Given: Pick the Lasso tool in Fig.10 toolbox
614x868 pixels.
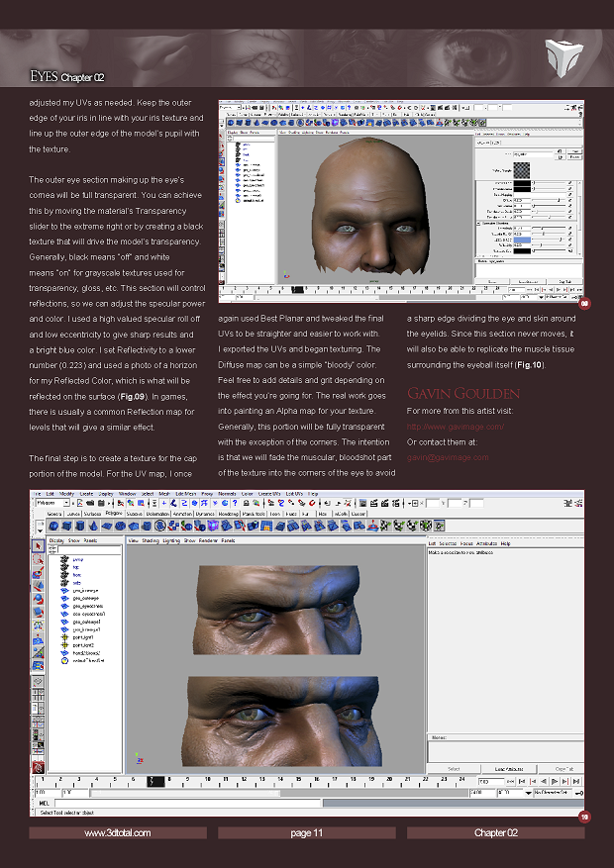Looking at the screenshot, I should click(38, 559).
